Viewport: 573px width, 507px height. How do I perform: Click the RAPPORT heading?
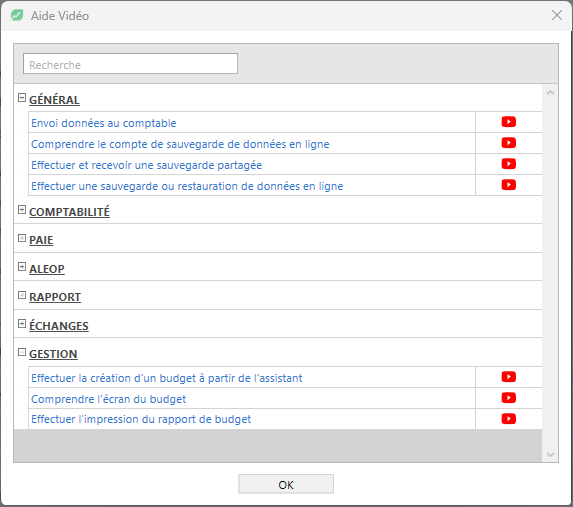click(55, 297)
